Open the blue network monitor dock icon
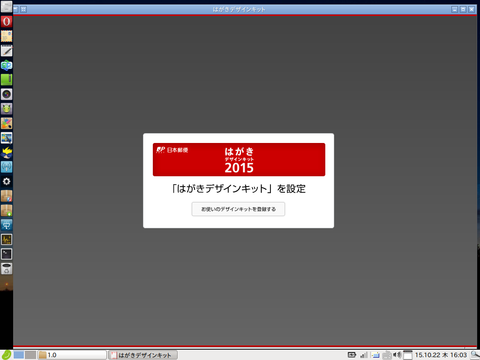480x360 pixels. (x=7, y=225)
